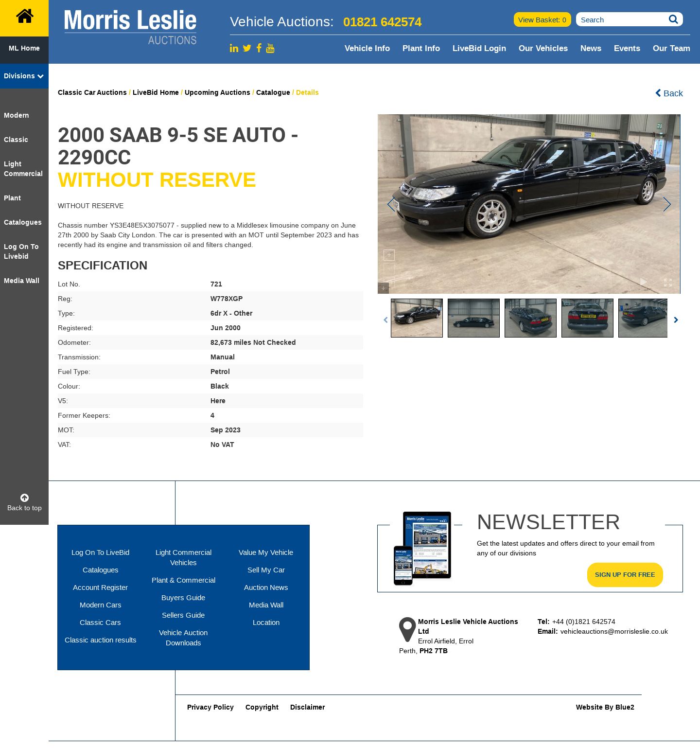Open the Copyright link

[x=262, y=707]
